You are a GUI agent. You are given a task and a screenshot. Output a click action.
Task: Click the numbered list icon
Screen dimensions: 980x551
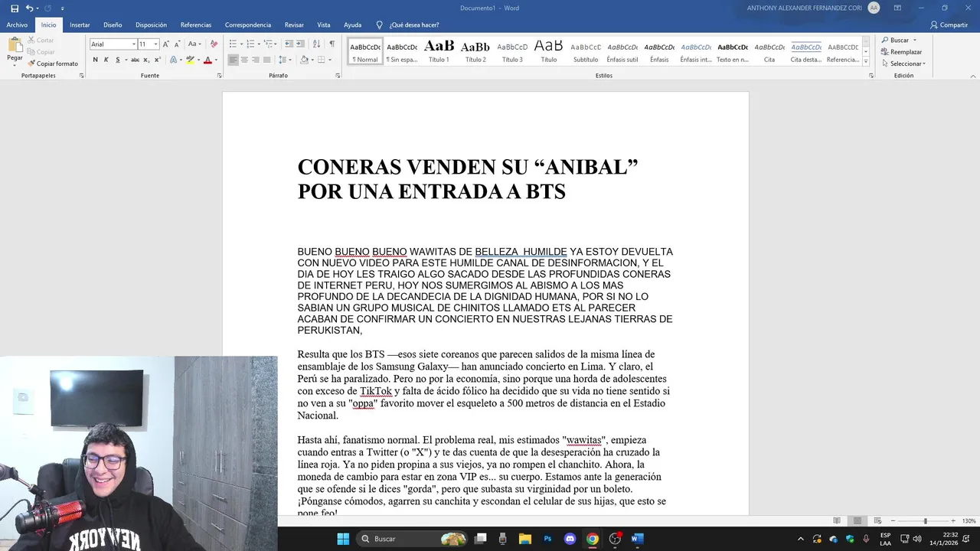(x=249, y=44)
